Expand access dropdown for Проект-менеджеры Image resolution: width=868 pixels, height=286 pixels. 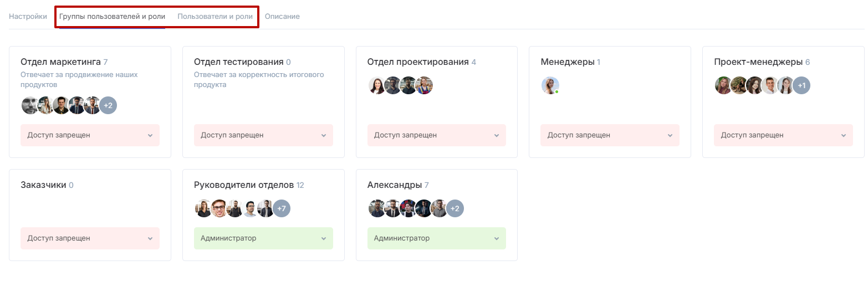[783, 135]
